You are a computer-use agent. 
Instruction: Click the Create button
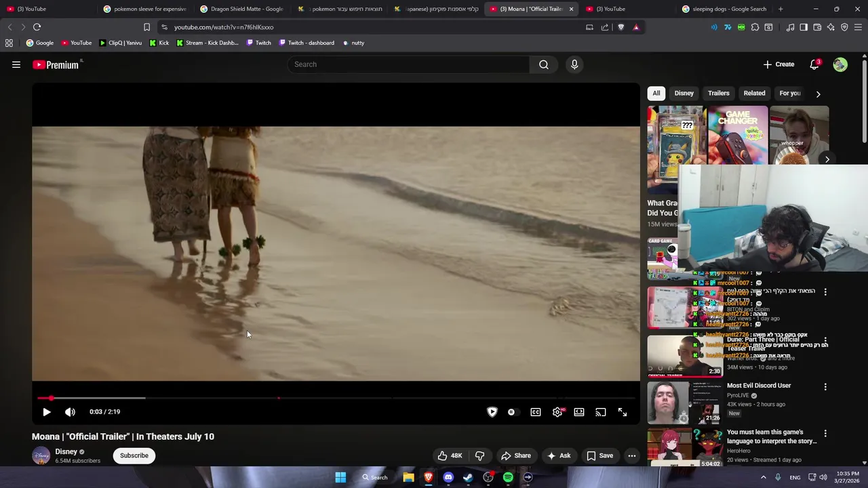click(778, 64)
